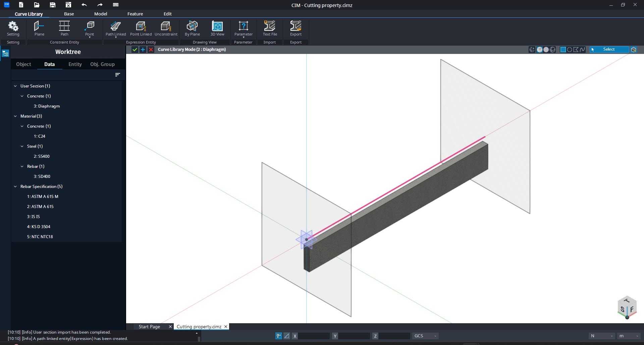Switch to the Curve Library ribbon tab

29,14
